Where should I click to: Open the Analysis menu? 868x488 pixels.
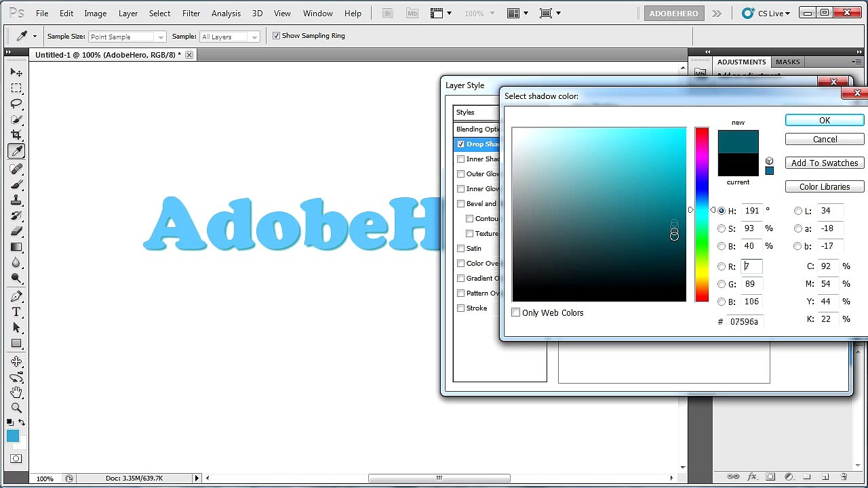pos(226,13)
